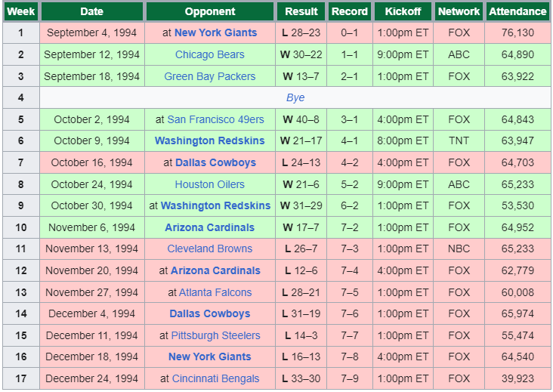The width and height of the screenshot is (553, 392).
Task: Select the attendance value 60,008
Action: (517, 292)
